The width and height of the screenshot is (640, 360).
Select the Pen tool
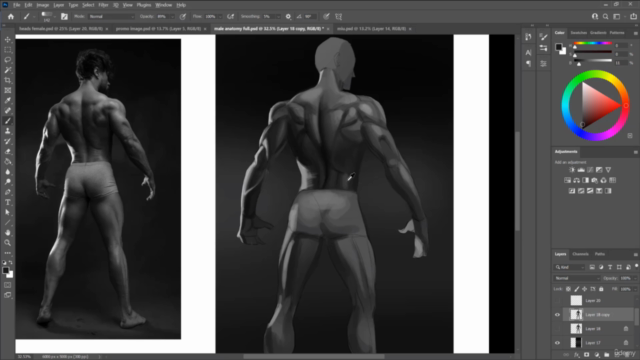pyautogui.click(x=8, y=192)
